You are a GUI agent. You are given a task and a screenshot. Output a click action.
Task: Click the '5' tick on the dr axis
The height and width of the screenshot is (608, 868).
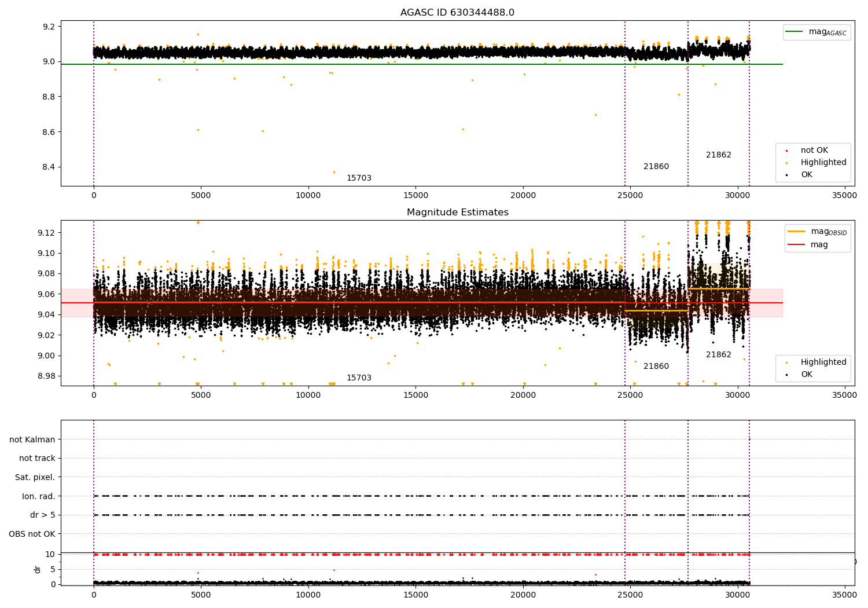(53, 569)
